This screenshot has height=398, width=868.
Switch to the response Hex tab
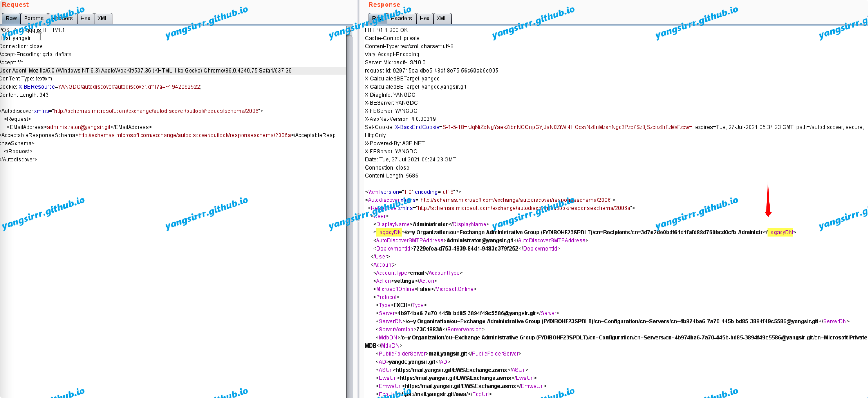click(424, 18)
